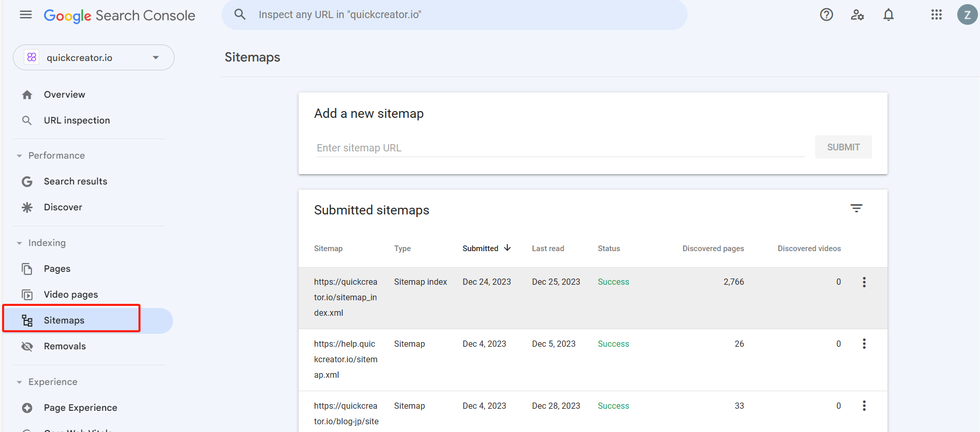Open the help.quickcreator.io sitemap.xml row
980x432 pixels.
[593, 360]
